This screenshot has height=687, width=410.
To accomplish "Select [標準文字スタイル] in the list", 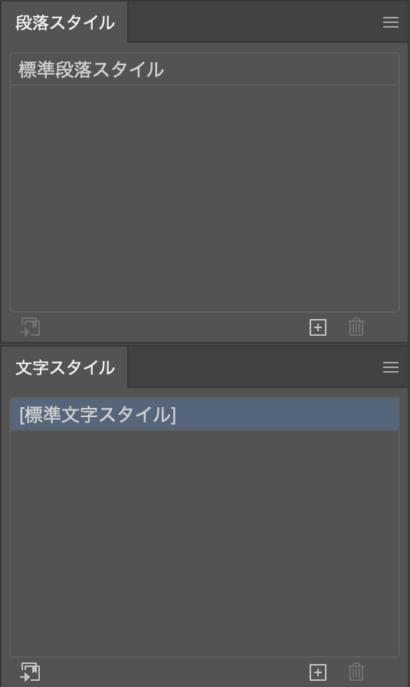I will 205,414.
